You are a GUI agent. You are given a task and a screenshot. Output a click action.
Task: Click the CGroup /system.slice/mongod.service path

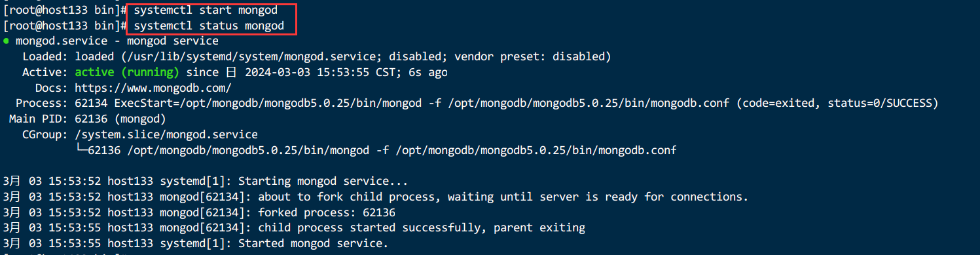tap(166, 135)
